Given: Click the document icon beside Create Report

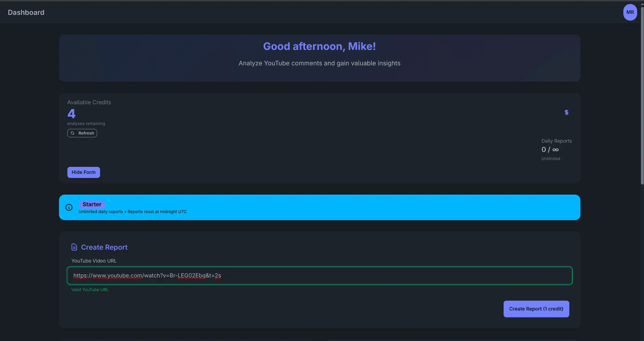Looking at the screenshot, I should tap(74, 247).
